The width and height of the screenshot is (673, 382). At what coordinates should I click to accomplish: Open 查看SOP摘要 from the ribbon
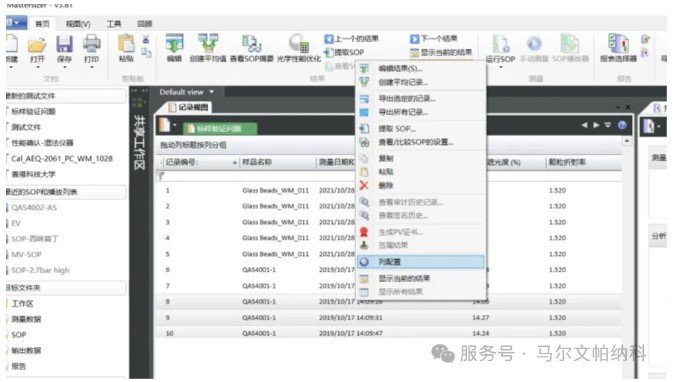click(x=252, y=44)
